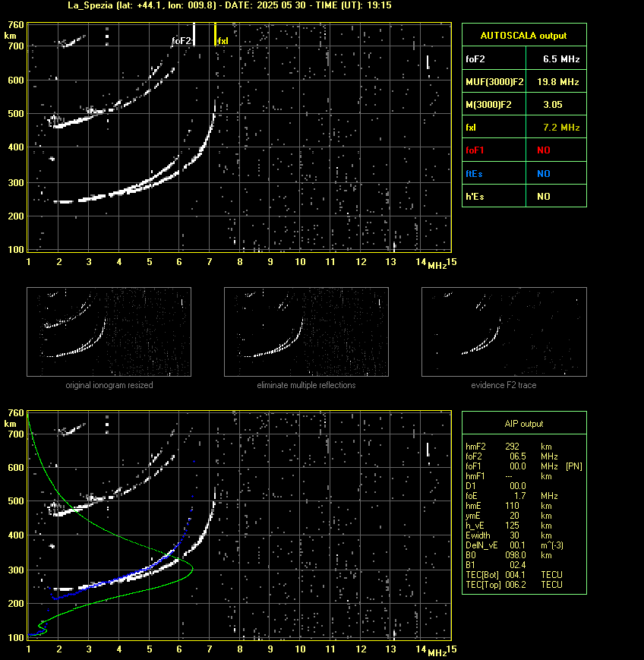Select the AIP output heading
This screenshot has height=660, width=644.
point(523,424)
